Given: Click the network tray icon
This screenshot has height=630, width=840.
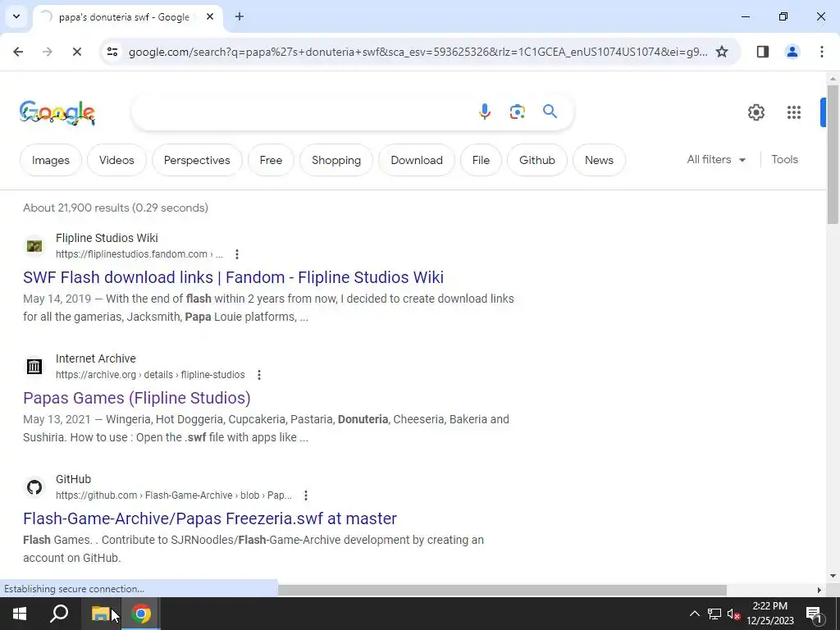Looking at the screenshot, I should pos(714,614).
